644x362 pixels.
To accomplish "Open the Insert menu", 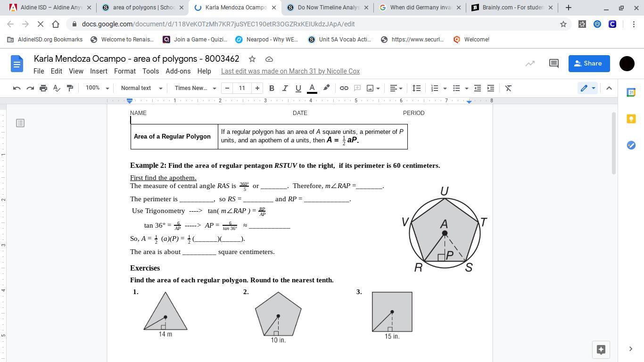I will tap(99, 71).
